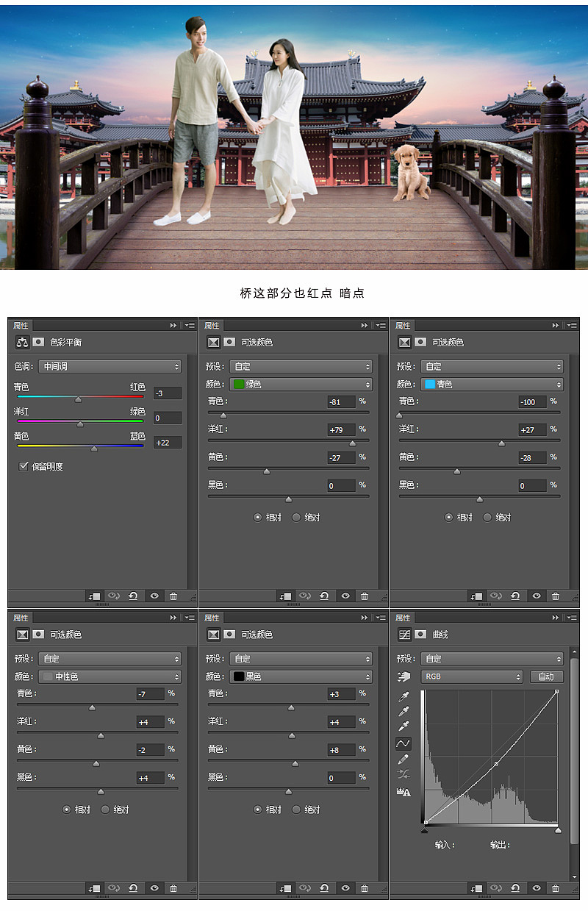This screenshot has height=911, width=588.
Task: Click the layer mask icon in Color Balance panel
Action: 38,342
